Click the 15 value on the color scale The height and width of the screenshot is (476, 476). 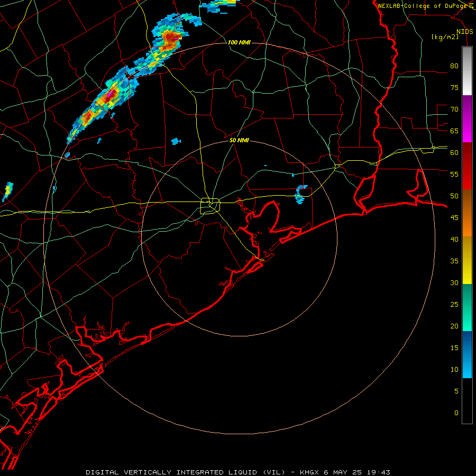click(454, 347)
